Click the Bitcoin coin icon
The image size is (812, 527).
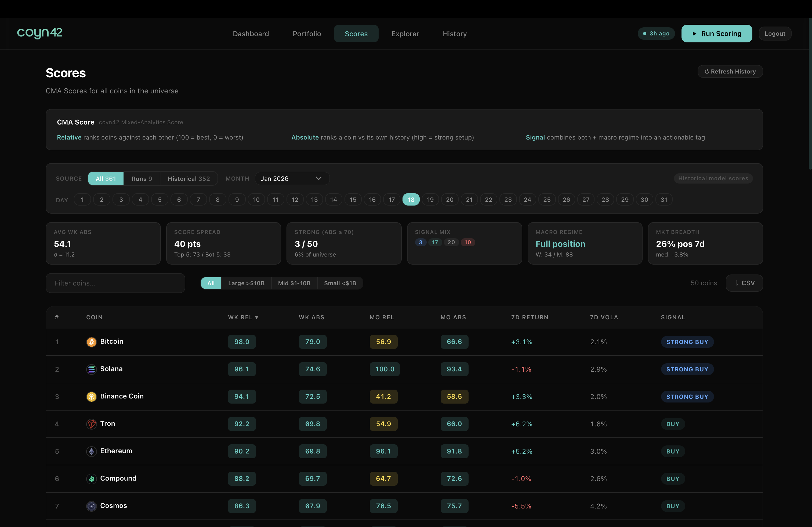[91, 342]
